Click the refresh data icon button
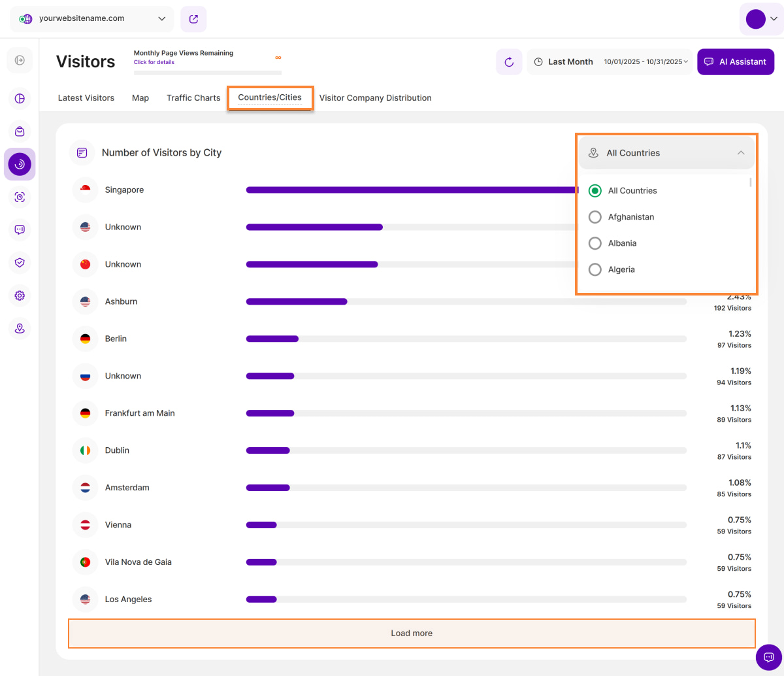This screenshot has height=676, width=784. [509, 62]
